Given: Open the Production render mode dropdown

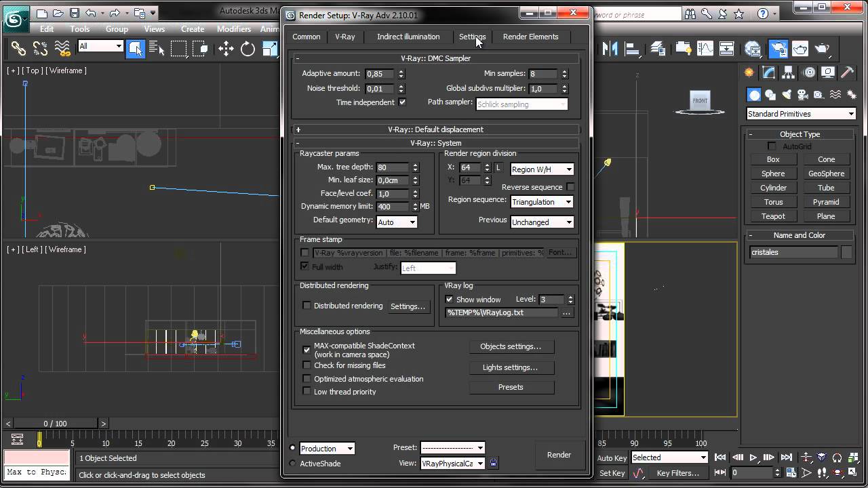Looking at the screenshot, I should (x=327, y=449).
